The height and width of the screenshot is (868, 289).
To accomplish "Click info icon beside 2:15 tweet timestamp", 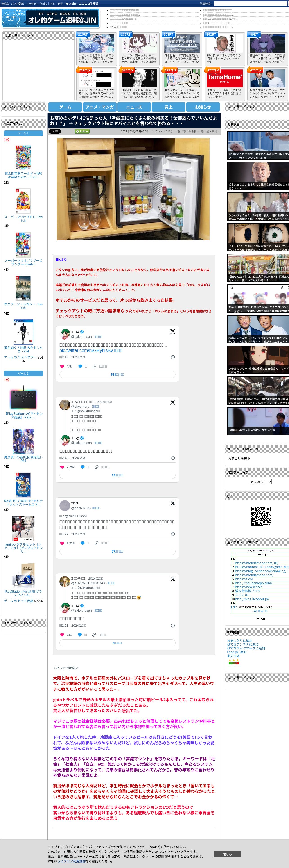I will (173, 357).
